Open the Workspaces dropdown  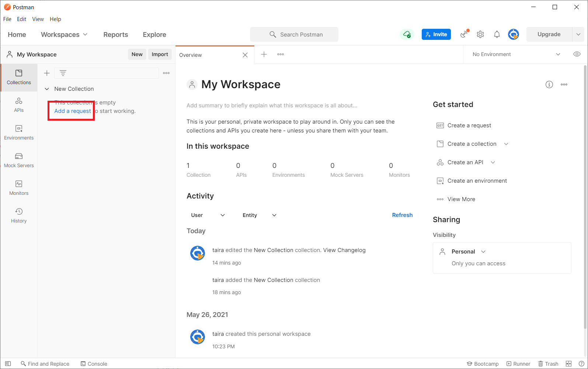click(64, 34)
